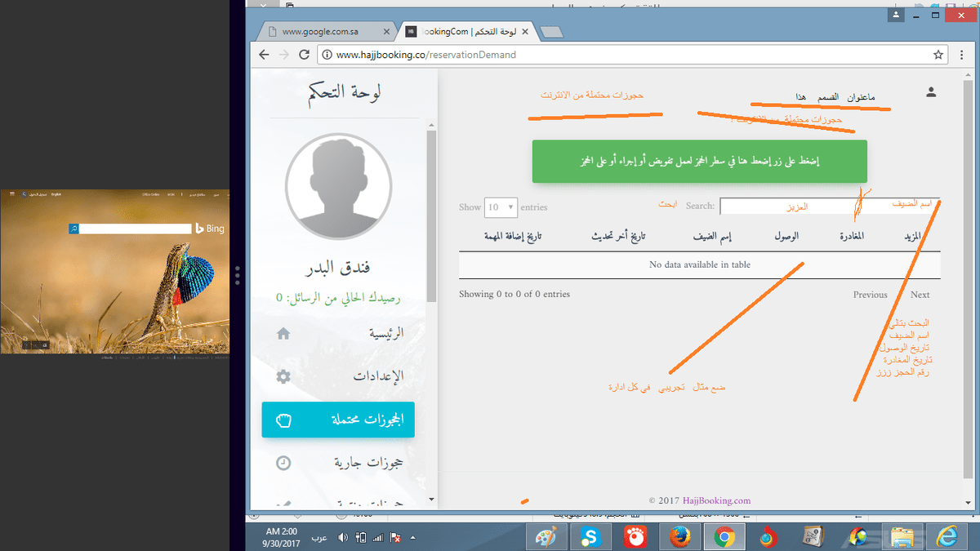980x551 pixels.
Task: Click the clock icon beside حجوزات جارية
Action: point(283,462)
